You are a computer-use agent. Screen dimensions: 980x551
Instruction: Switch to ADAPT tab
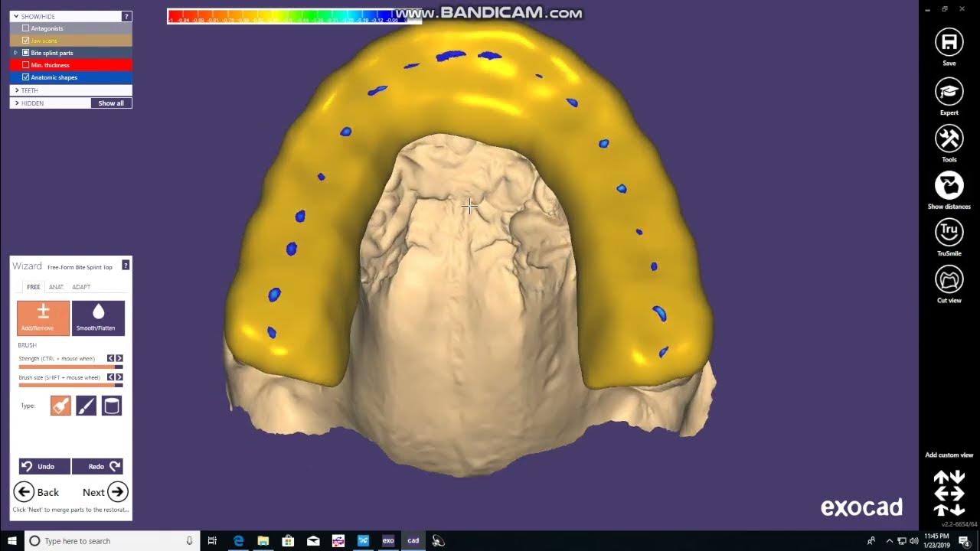pos(81,287)
